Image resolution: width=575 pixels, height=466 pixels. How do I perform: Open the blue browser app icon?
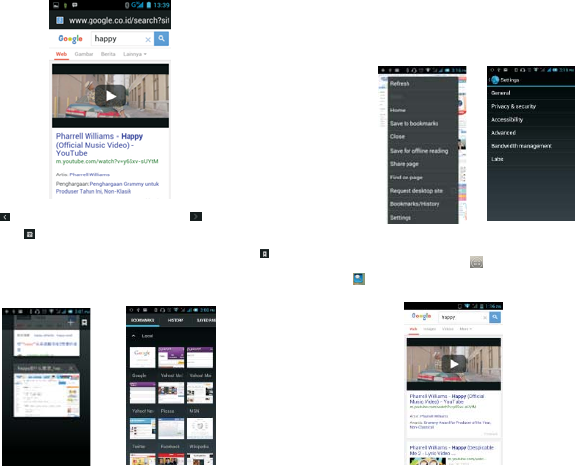coord(359,279)
